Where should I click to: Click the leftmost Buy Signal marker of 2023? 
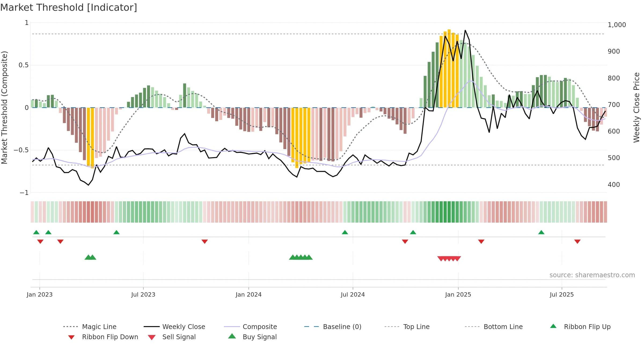pyautogui.click(x=88, y=257)
